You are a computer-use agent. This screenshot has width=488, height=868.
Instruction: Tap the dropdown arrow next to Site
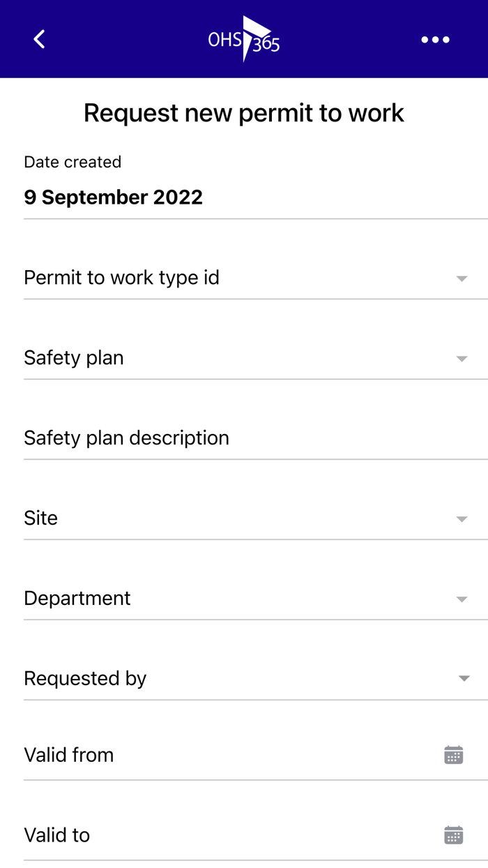tap(461, 518)
